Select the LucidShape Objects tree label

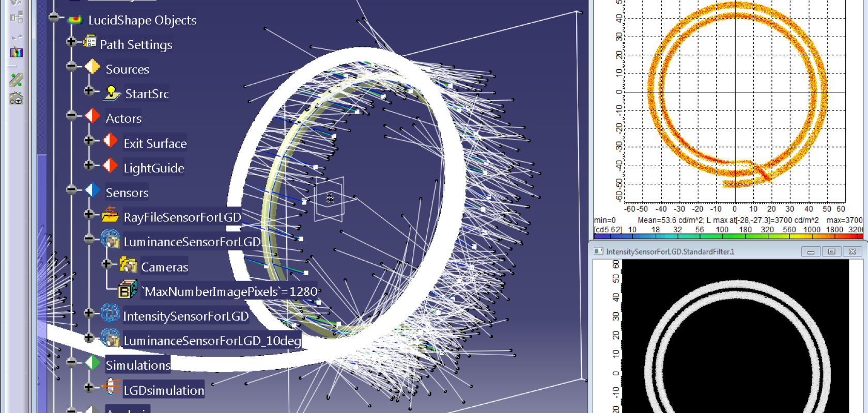[142, 20]
